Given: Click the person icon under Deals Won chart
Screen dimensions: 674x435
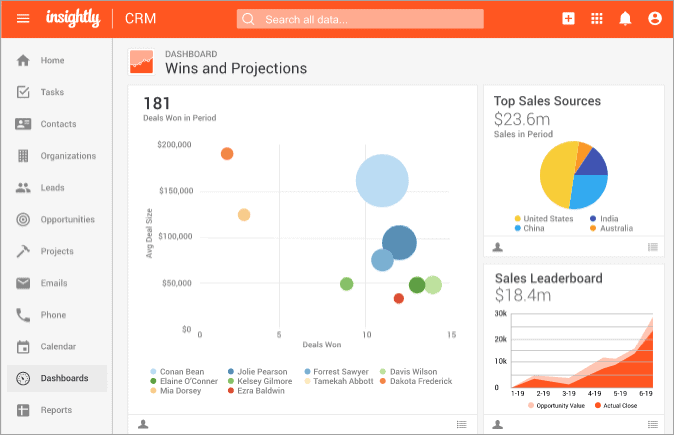Looking at the screenshot, I should pos(143,424).
